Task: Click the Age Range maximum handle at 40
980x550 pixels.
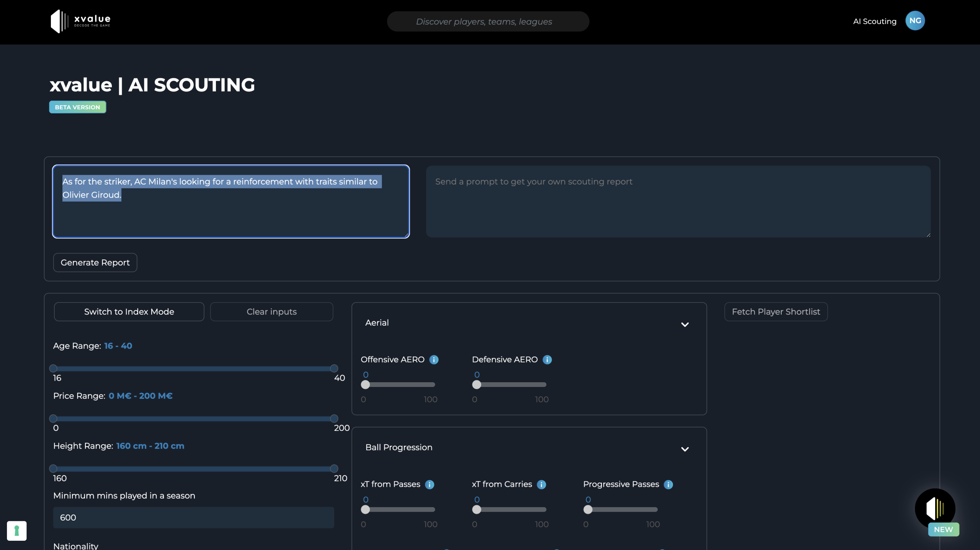Action: tap(334, 368)
